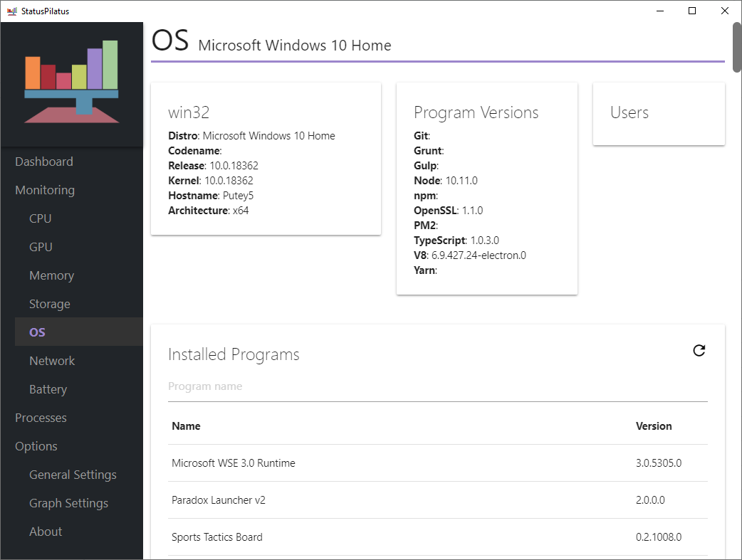742x560 pixels.
Task: Click the Name column header
Action: (186, 426)
